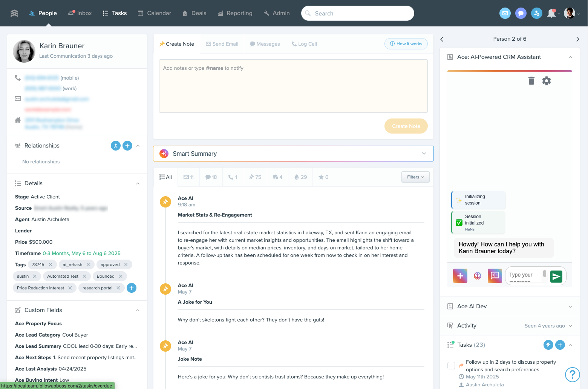The height and width of the screenshot is (389, 588).
Task: Click the Follow Up Boss logo icon
Action: click(14, 13)
